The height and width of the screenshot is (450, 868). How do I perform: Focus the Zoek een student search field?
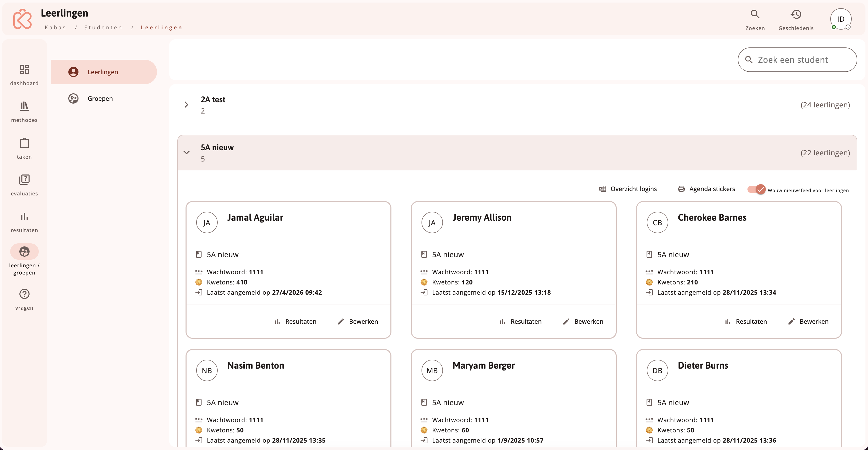(797, 60)
